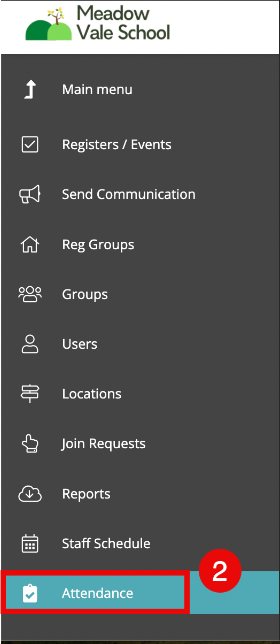Screen dimensions: 280x644
Task: Click the calendar icon for Staff Schedule
Action: click(30, 543)
